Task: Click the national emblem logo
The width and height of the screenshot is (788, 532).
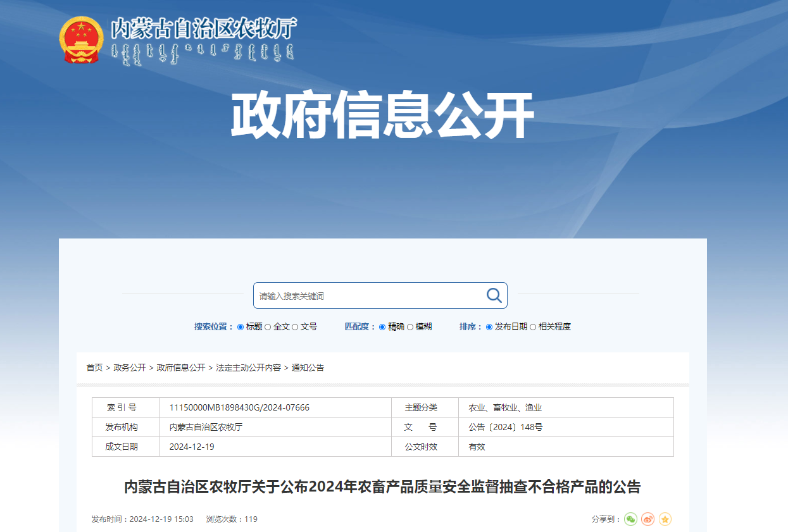Action: tap(80, 40)
